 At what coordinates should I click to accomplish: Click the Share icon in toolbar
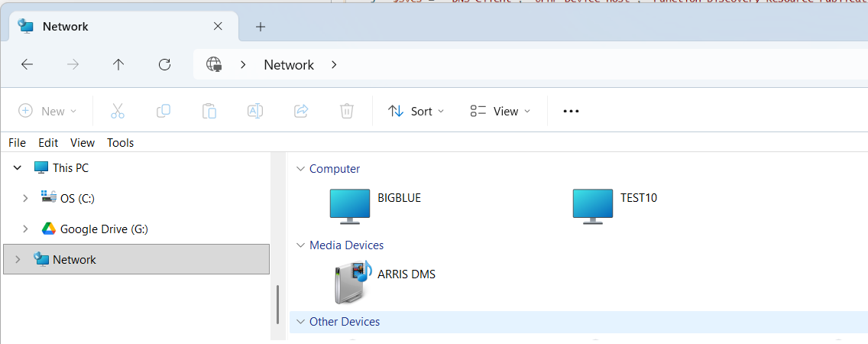click(300, 111)
